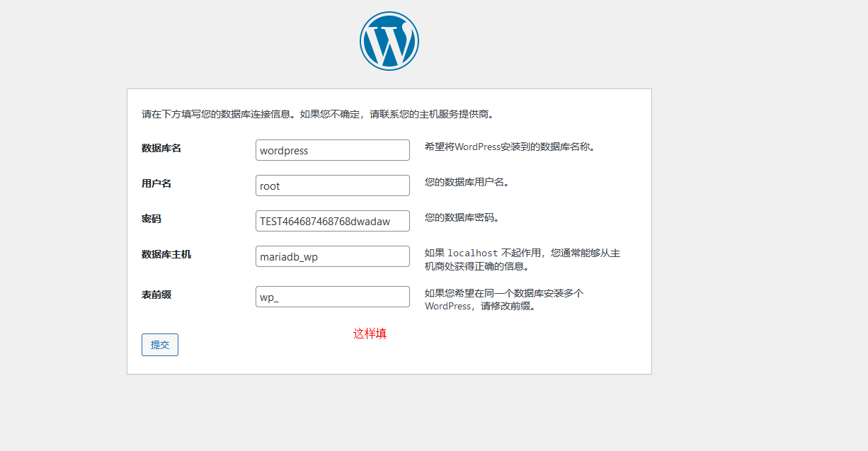Focus the 密码 password field
The image size is (868, 451).
coord(332,221)
